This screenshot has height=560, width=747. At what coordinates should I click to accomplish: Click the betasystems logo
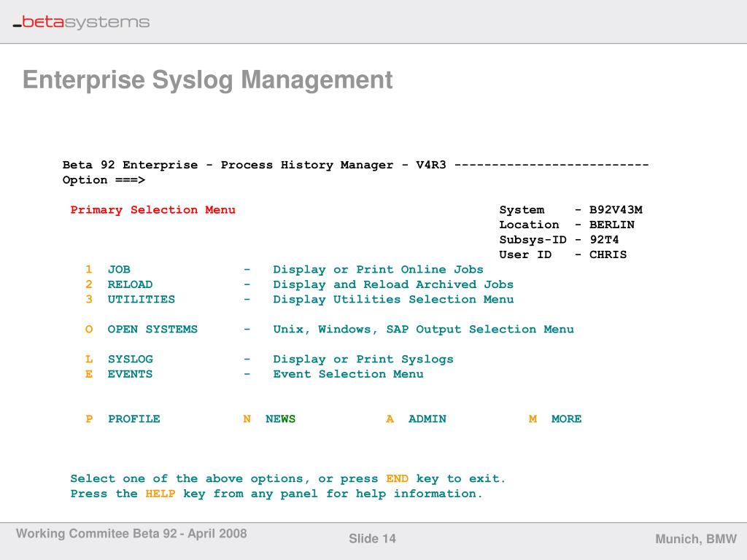81,22
